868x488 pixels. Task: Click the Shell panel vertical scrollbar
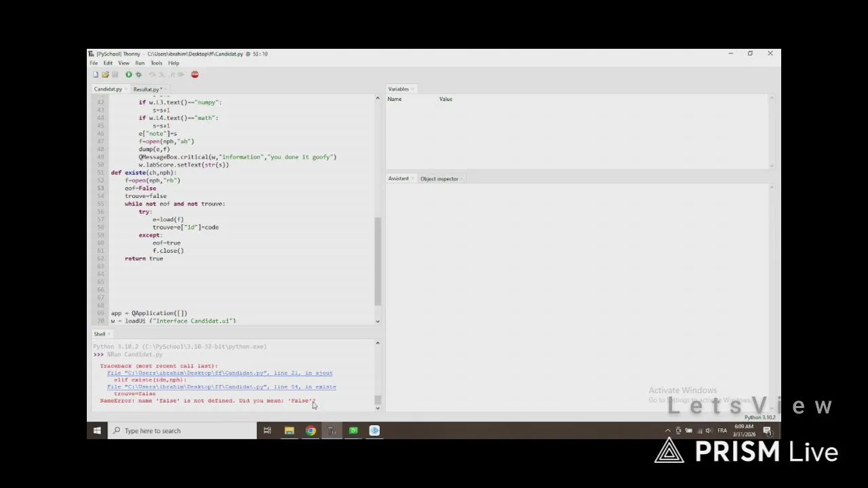(x=378, y=400)
